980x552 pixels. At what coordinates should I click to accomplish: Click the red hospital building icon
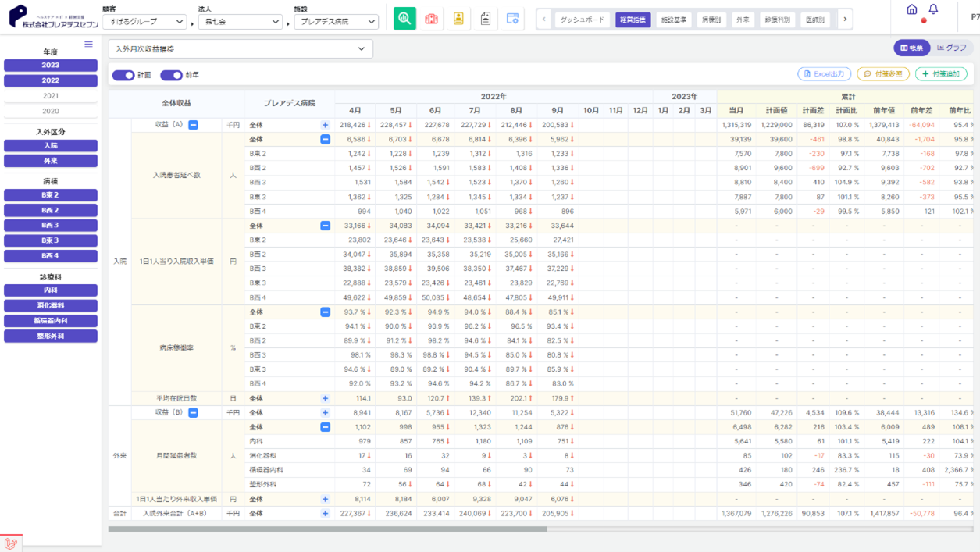pos(431,19)
